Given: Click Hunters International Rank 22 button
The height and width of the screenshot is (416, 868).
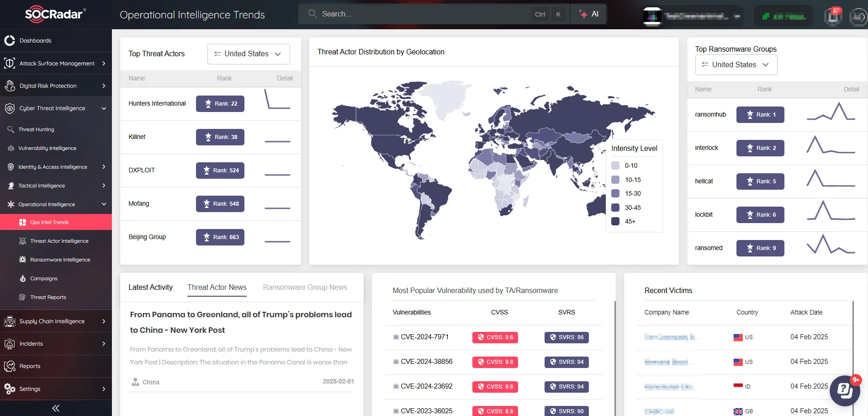Looking at the screenshot, I should [220, 104].
